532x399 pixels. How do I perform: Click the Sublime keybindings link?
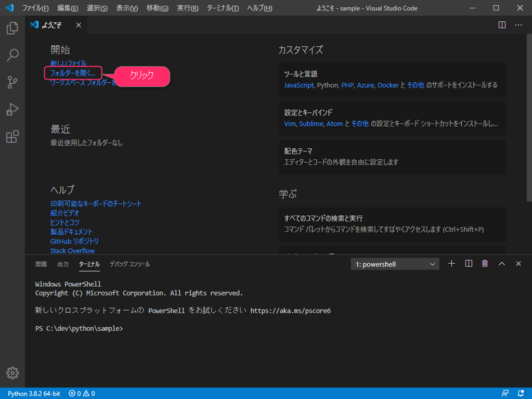(311, 124)
